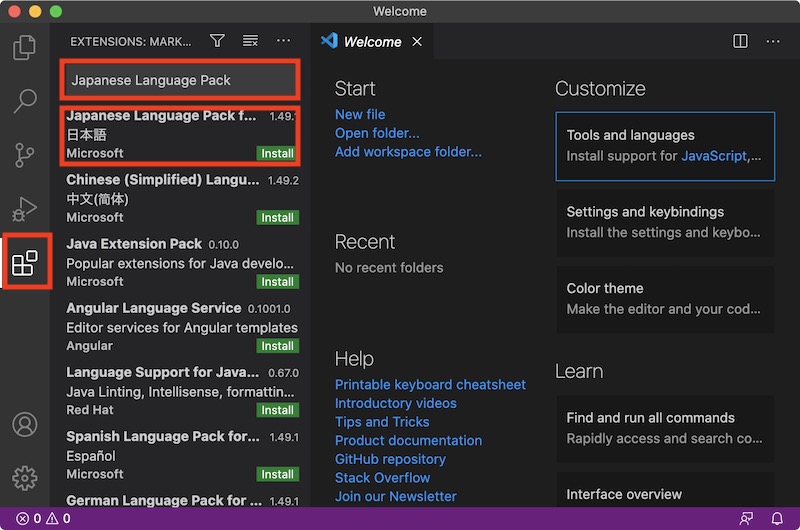Image resolution: width=800 pixels, height=530 pixels.
Task: Click the JavaScript link in Tools and languages
Action: (714, 156)
